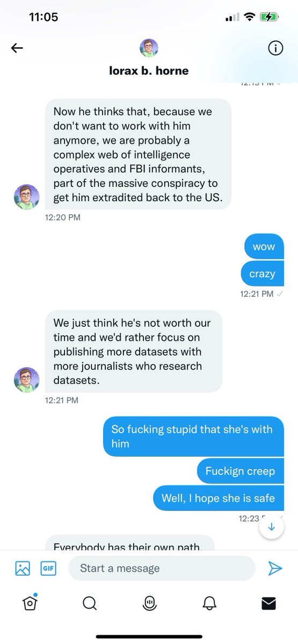Go to the Home tab
The width and height of the screenshot is (298, 644).
click(x=30, y=603)
